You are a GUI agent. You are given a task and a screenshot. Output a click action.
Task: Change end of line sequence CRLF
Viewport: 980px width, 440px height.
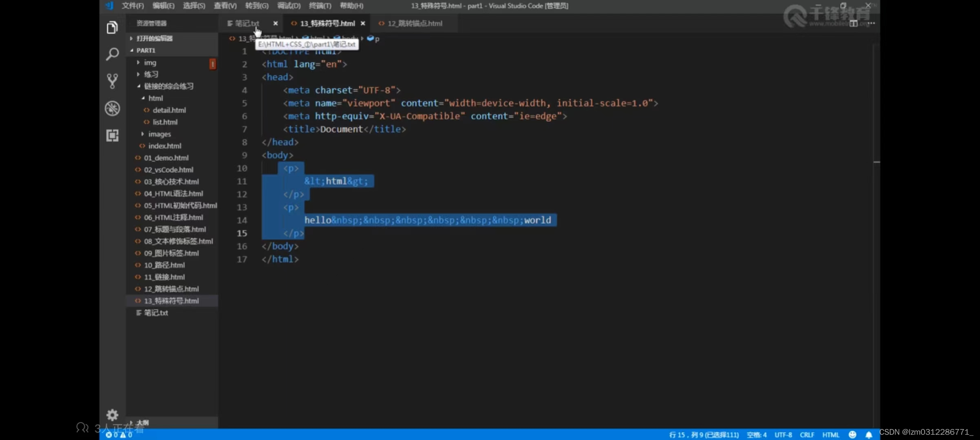(x=807, y=435)
